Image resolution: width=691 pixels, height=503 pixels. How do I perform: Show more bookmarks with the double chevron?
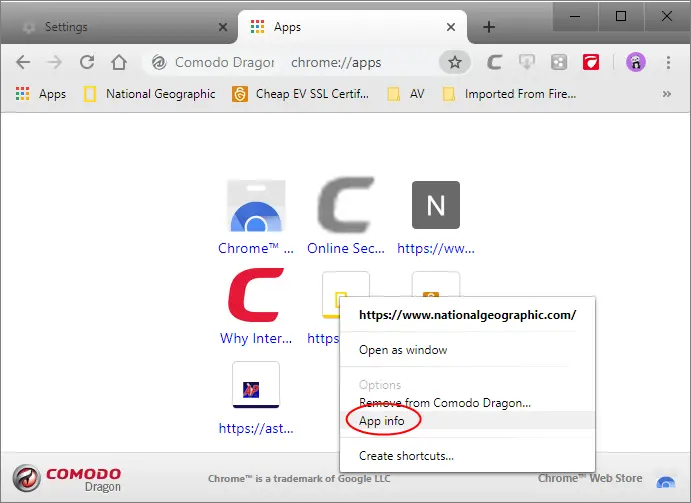click(667, 94)
